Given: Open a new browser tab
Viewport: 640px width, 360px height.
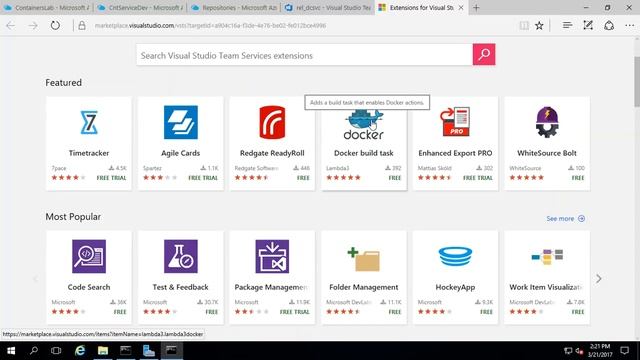Looking at the screenshot, I should 476,8.
